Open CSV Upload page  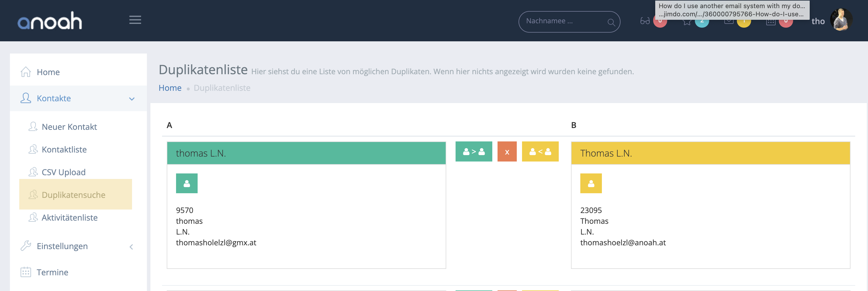(63, 172)
